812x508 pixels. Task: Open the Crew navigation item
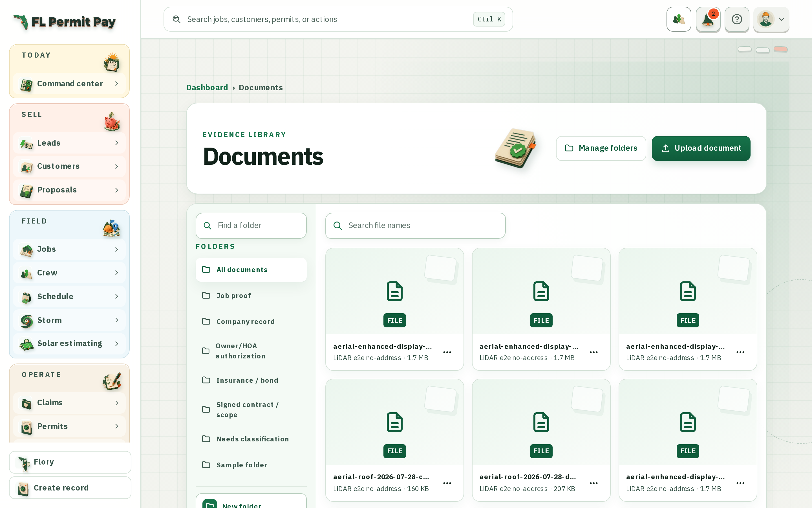[x=69, y=273]
